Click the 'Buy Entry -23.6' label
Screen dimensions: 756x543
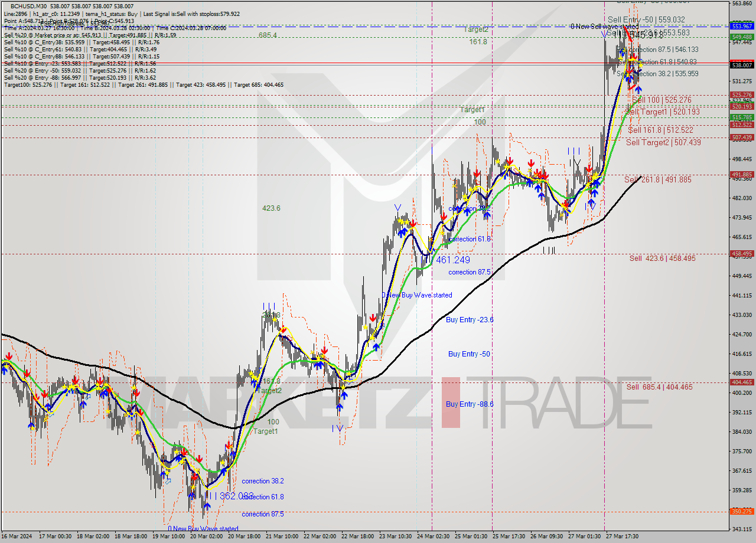point(470,319)
